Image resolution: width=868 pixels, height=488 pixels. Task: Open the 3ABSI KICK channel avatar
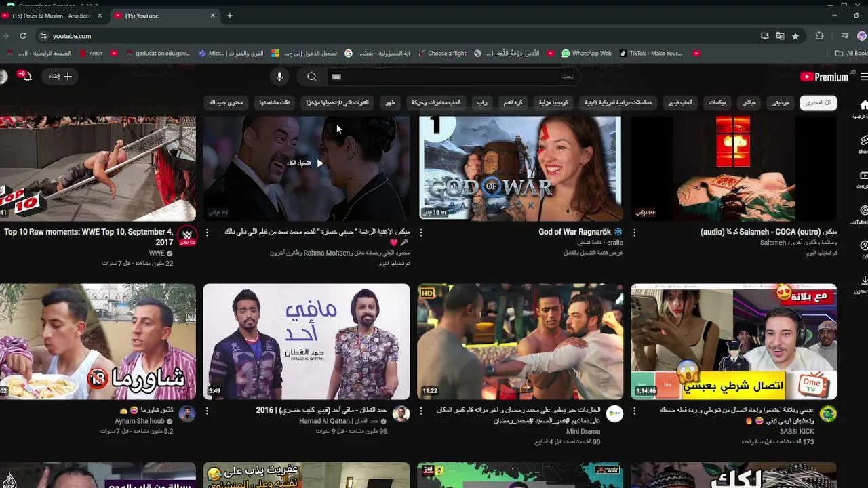tap(828, 414)
